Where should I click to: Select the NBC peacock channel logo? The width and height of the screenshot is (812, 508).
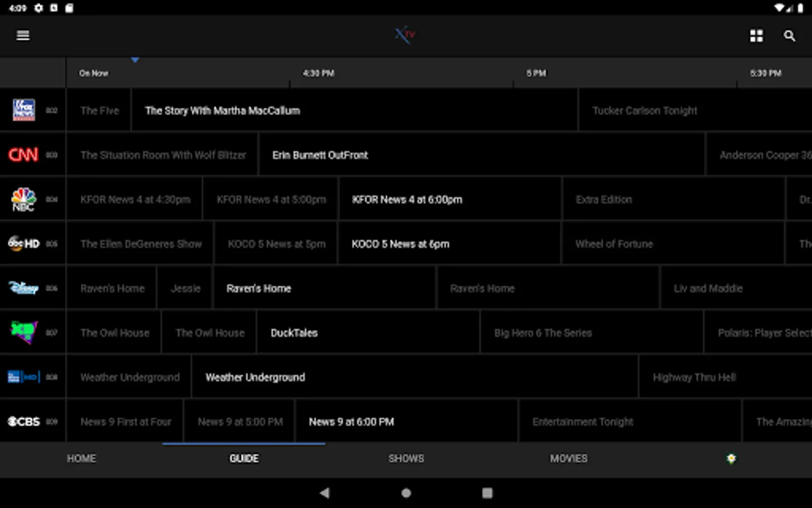click(x=24, y=199)
